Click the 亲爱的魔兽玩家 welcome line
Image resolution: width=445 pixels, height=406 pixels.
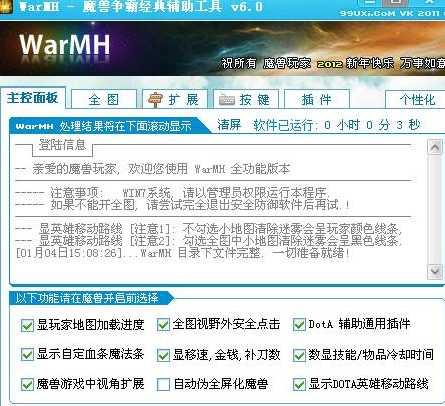tap(152, 169)
